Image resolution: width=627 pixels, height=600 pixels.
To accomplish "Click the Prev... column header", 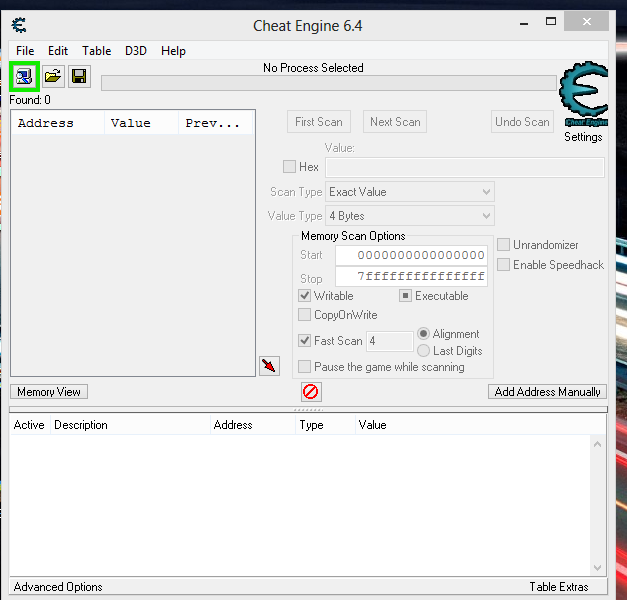I will [216, 123].
